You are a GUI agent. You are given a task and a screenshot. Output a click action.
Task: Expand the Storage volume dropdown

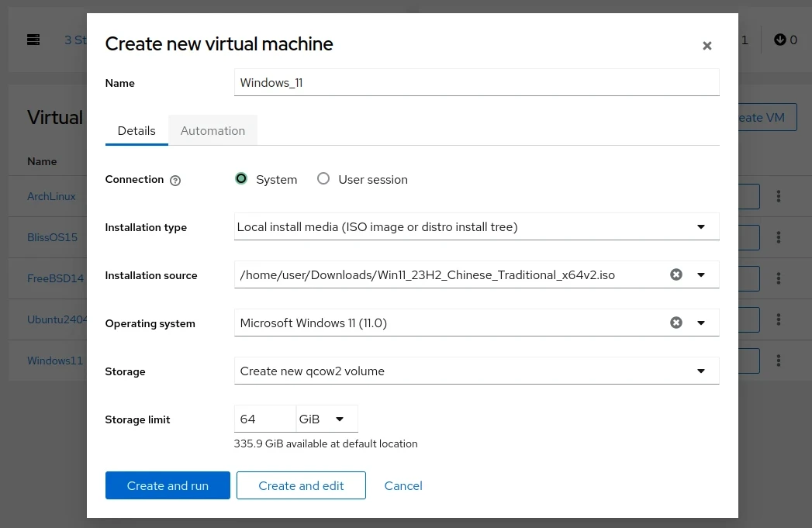coord(476,371)
